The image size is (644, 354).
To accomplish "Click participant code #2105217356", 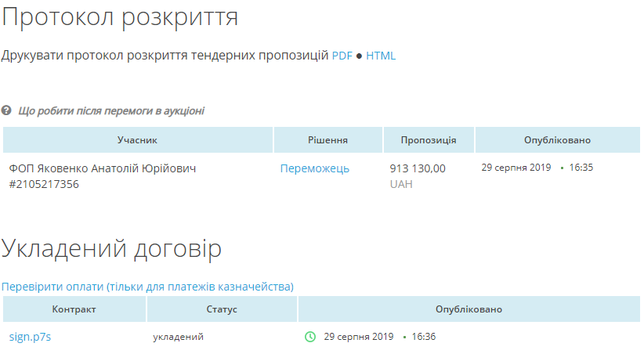I will [44, 184].
